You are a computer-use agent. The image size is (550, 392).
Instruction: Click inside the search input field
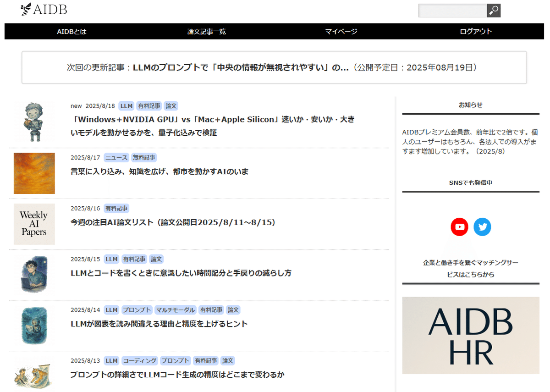click(451, 11)
